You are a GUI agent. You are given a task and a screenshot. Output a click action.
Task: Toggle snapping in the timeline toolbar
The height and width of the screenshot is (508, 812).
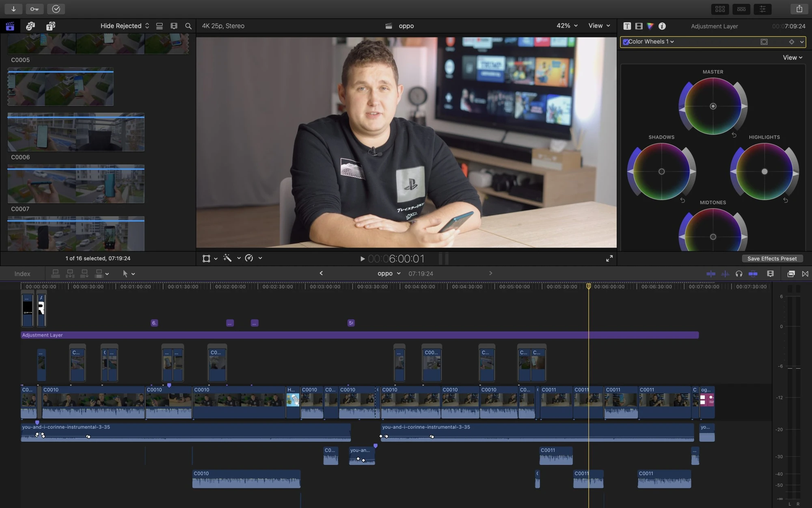coord(753,274)
